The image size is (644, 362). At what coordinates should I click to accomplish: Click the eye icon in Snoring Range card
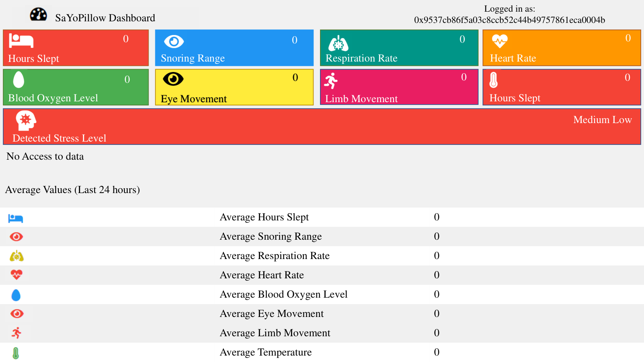coord(174,41)
